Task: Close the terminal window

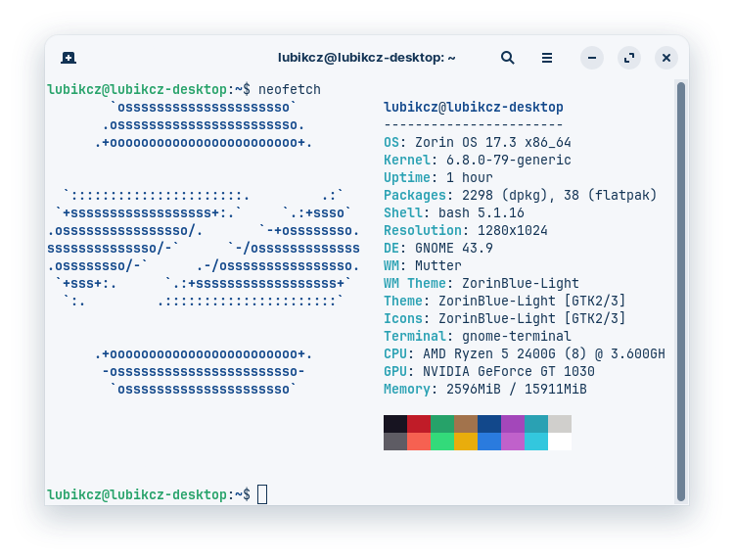Action: point(666,58)
